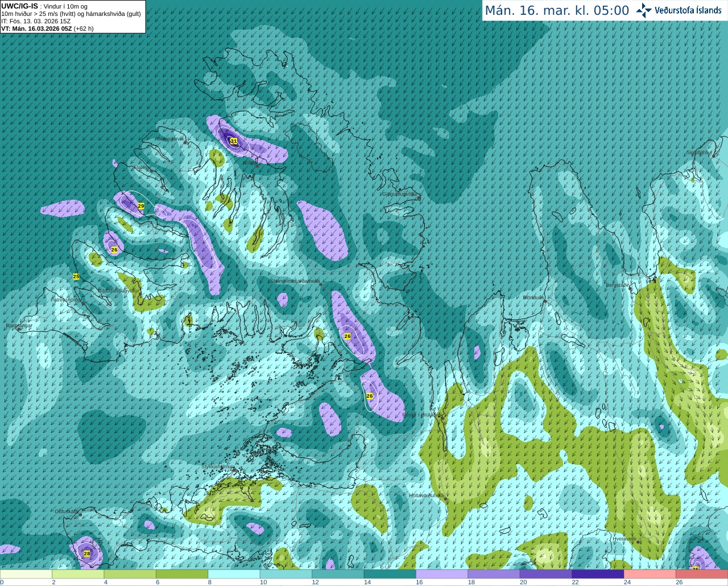Click the 6–8 olive green legend swatch

click(182, 574)
